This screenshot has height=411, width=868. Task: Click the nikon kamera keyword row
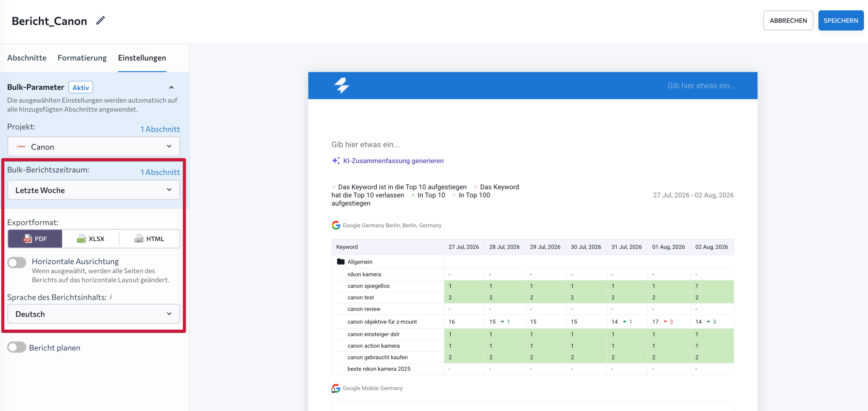point(364,274)
